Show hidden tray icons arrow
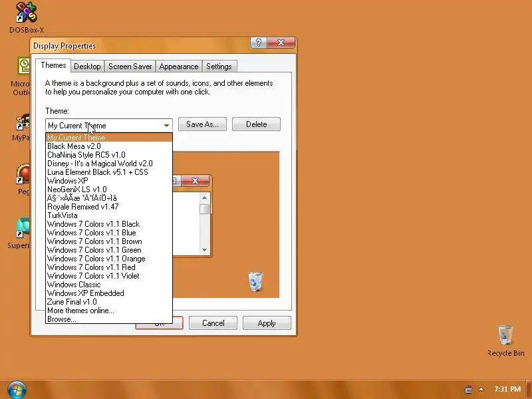The image size is (532, 399). pyautogui.click(x=481, y=389)
